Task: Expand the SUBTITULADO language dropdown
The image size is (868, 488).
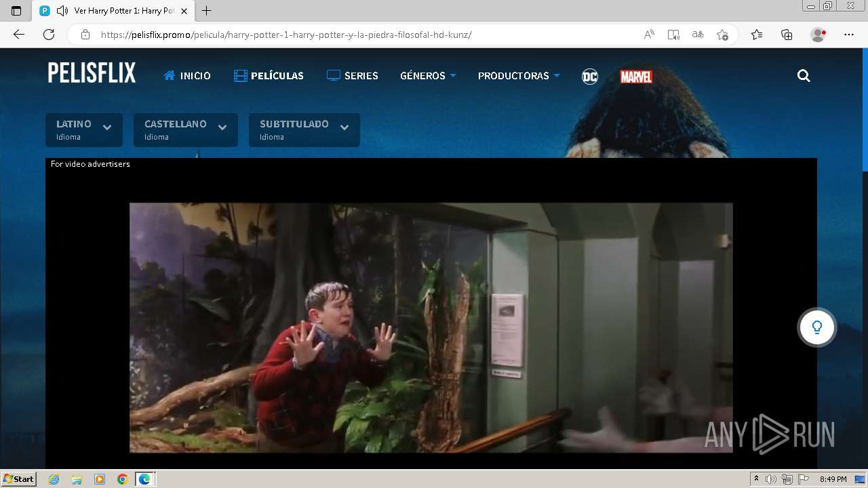Action: [x=304, y=129]
